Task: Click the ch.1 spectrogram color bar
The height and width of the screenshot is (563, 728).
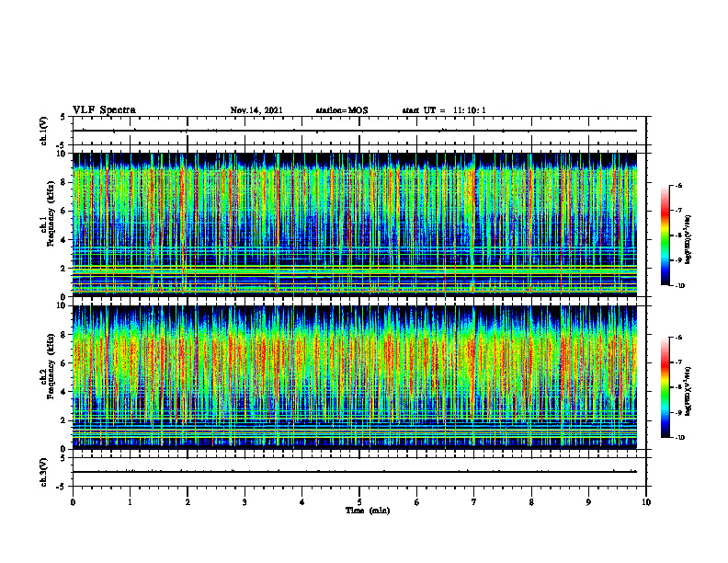Action: click(x=665, y=236)
